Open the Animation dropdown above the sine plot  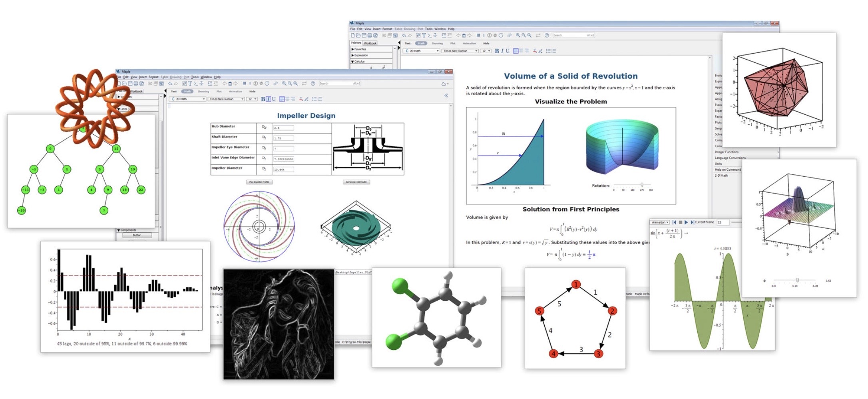pyautogui.click(x=660, y=222)
